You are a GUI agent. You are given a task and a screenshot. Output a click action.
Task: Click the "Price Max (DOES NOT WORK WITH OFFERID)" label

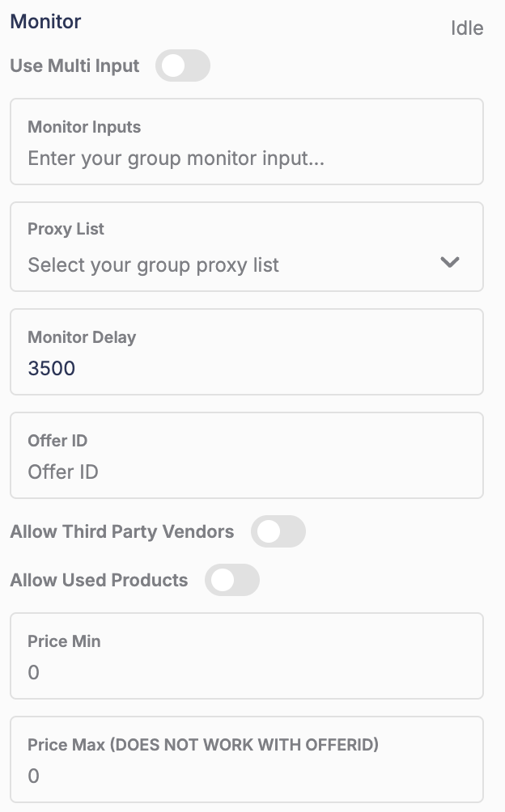(x=203, y=745)
